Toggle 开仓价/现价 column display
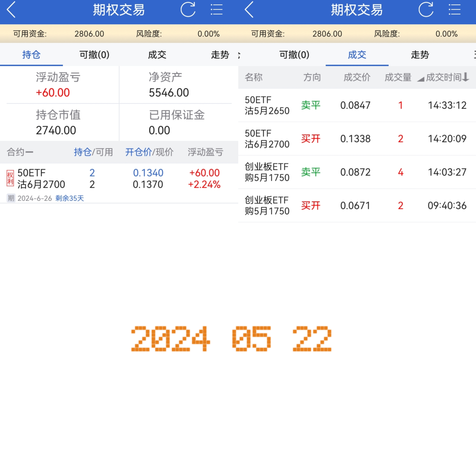476x476 pixels. click(149, 152)
